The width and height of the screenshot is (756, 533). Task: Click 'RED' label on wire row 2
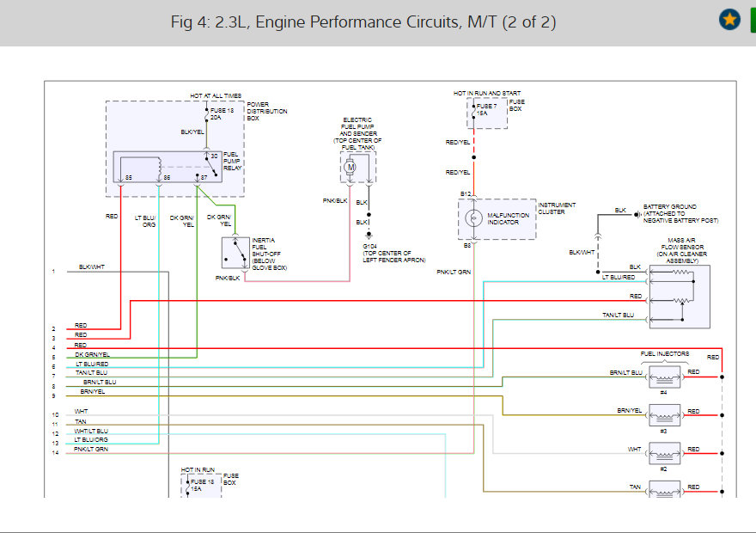click(81, 326)
